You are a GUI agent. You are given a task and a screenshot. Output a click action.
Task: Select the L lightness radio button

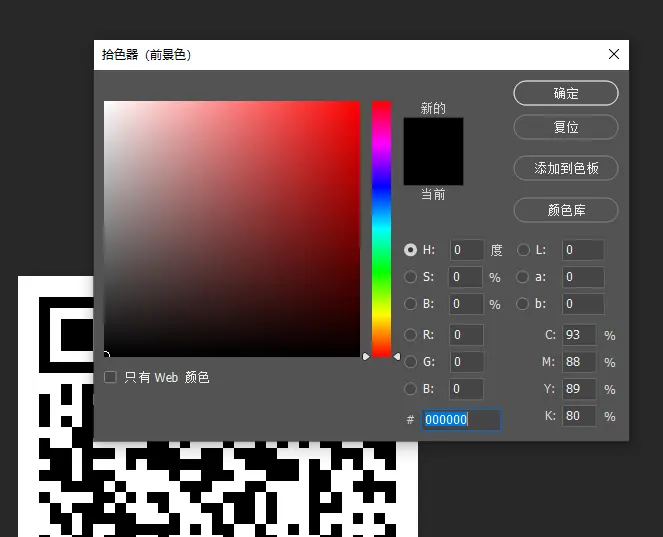(523, 250)
